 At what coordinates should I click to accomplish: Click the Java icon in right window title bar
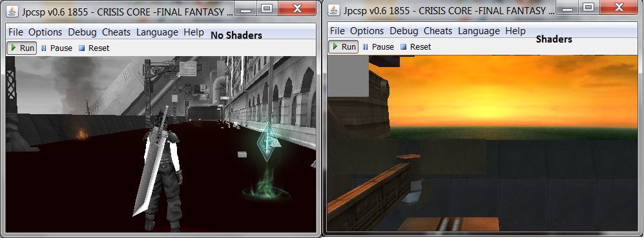point(335,10)
